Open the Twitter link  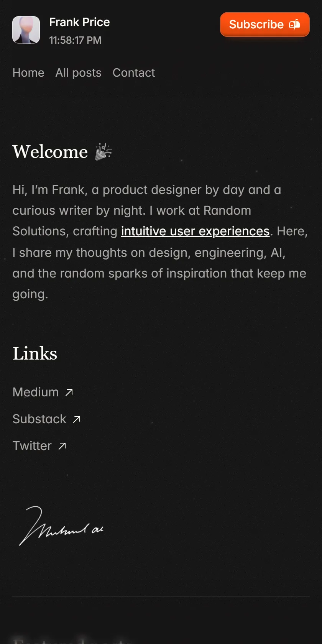pos(32,446)
